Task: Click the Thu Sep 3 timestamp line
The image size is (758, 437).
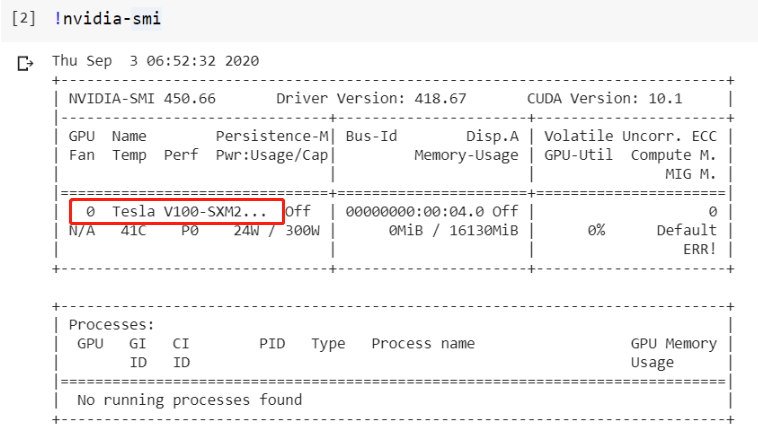Action: (155, 61)
